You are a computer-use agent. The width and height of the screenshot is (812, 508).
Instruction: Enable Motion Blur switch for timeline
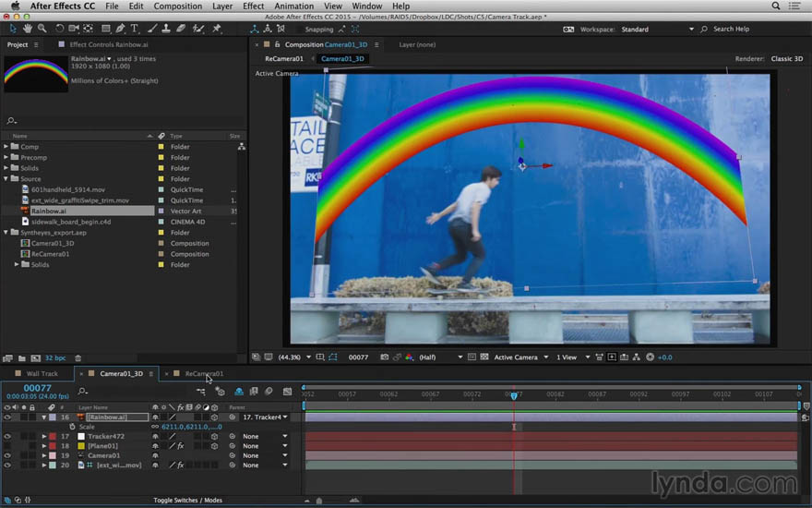tap(269, 392)
